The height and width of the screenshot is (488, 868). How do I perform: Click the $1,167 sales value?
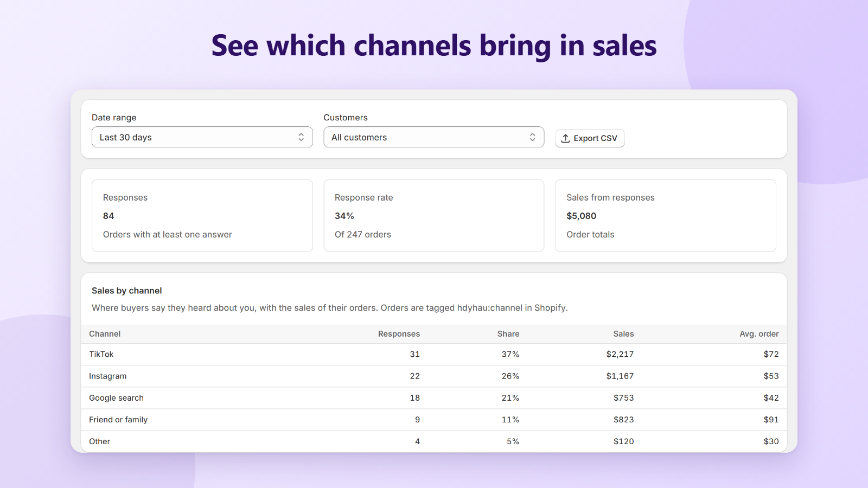[620, 376]
